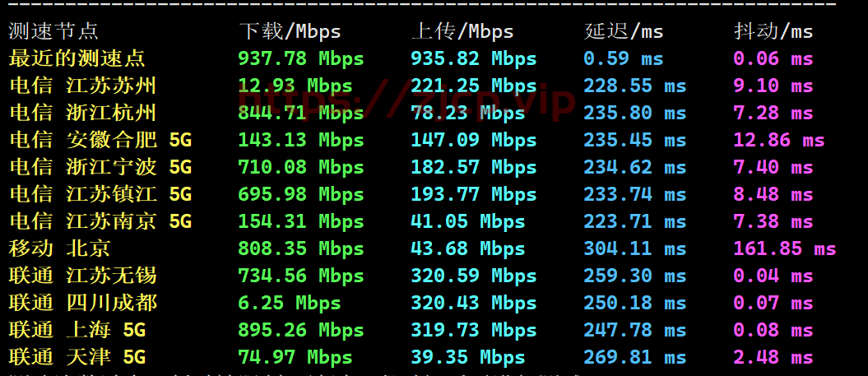This screenshot has height=376, width=868.
Task: Click download value 154.31 Mbps
Action: tap(301, 221)
